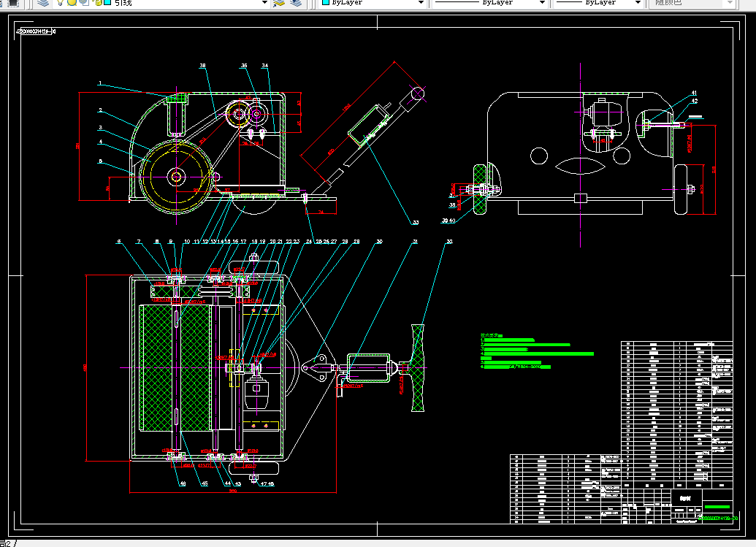Click the Layer Previous icon

pyautogui.click(x=296, y=3)
